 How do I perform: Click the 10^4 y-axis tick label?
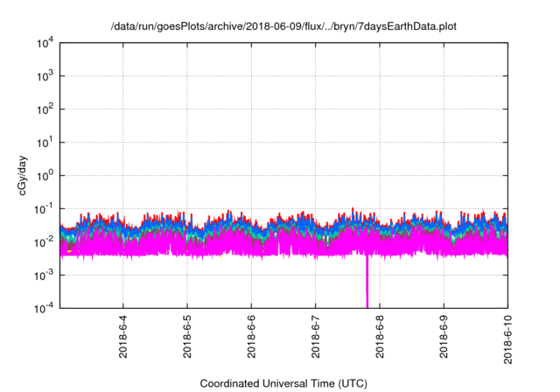pyautogui.click(x=45, y=43)
